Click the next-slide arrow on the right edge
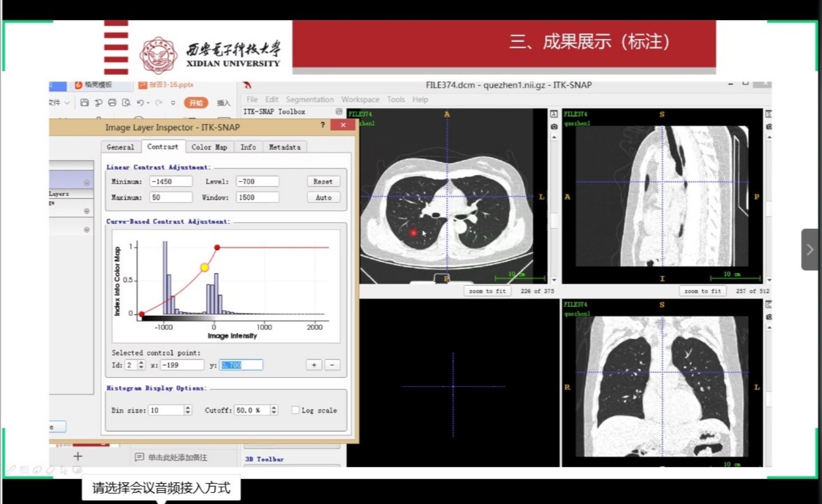 coord(810,249)
